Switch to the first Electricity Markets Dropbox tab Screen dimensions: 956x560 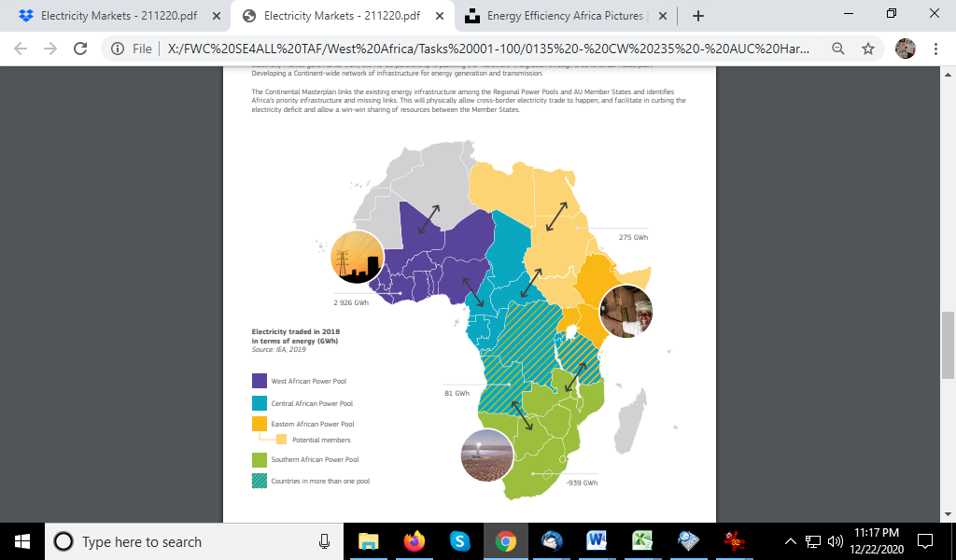119,16
